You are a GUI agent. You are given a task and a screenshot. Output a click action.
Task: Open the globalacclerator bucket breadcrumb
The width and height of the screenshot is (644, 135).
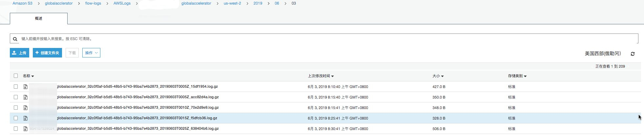point(59,3)
